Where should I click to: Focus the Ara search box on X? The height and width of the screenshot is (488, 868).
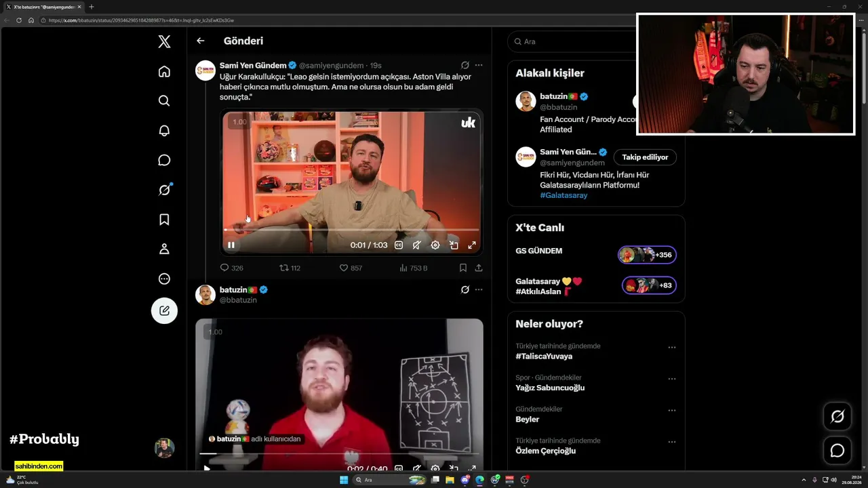(572, 41)
